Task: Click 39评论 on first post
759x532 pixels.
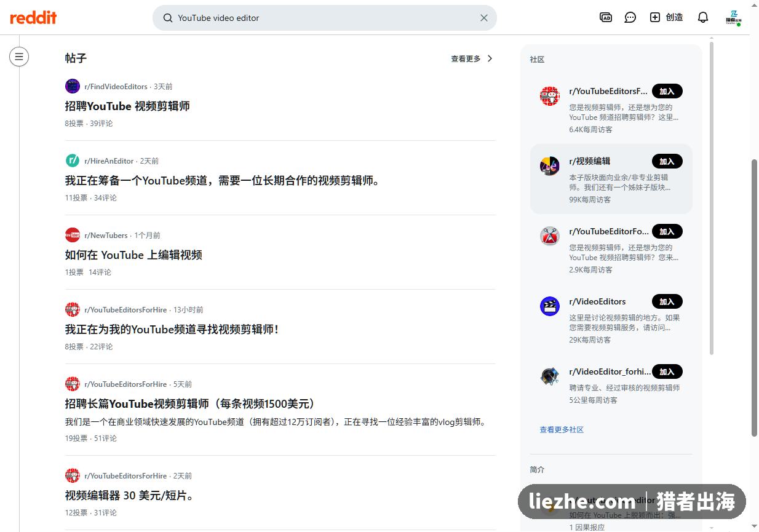Action: [x=101, y=124]
